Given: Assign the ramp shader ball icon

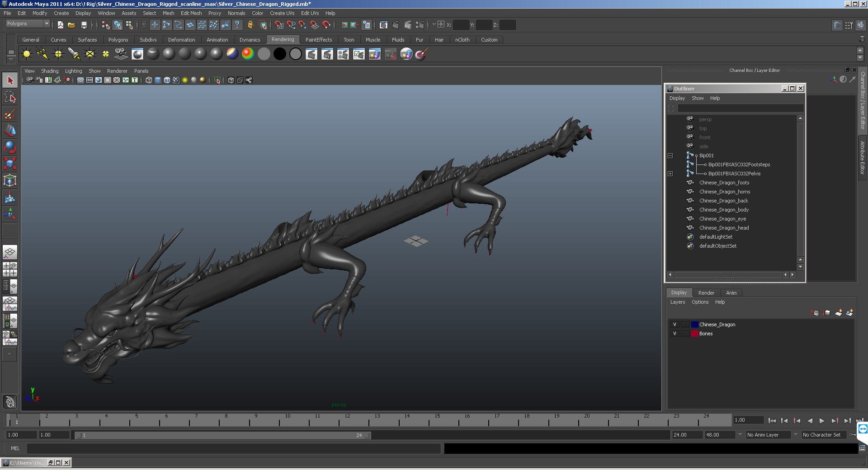Looking at the screenshot, I should pyautogui.click(x=248, y=54).
